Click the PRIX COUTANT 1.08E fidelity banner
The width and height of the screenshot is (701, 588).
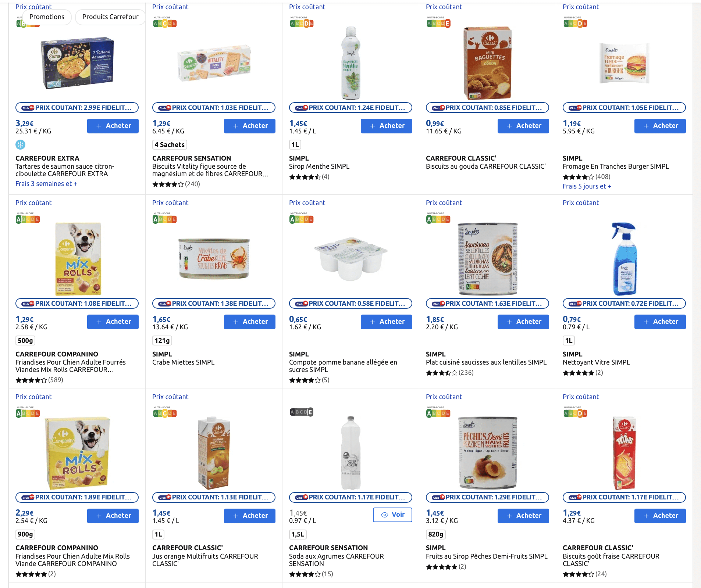(77, 304)
